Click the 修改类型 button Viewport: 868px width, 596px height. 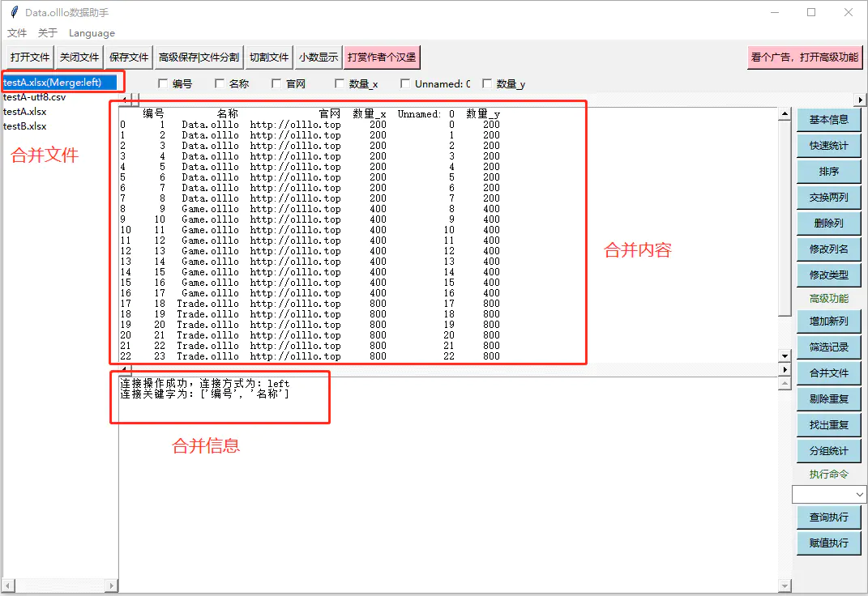tap(829, 275)
